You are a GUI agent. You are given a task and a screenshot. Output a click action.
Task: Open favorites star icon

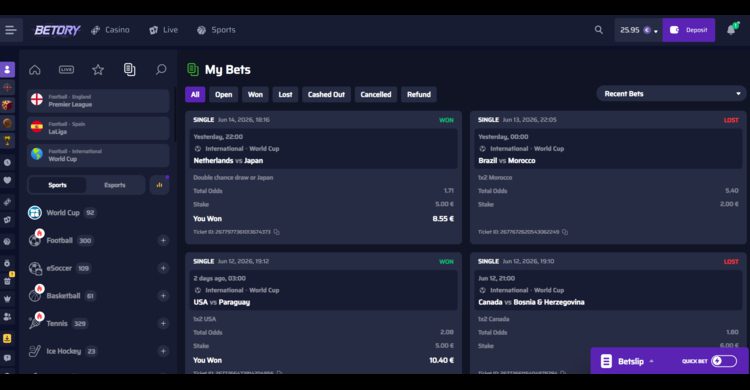98,70
